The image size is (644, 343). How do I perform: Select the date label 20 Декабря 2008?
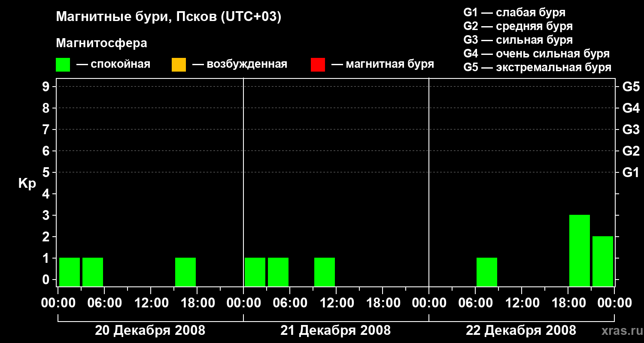click(x=150, y=331)
